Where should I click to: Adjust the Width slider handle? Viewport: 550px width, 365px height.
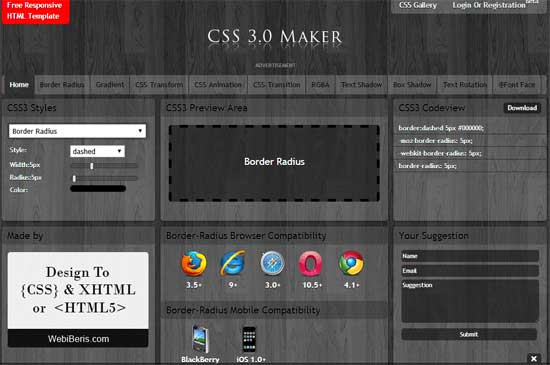(92, 165)
